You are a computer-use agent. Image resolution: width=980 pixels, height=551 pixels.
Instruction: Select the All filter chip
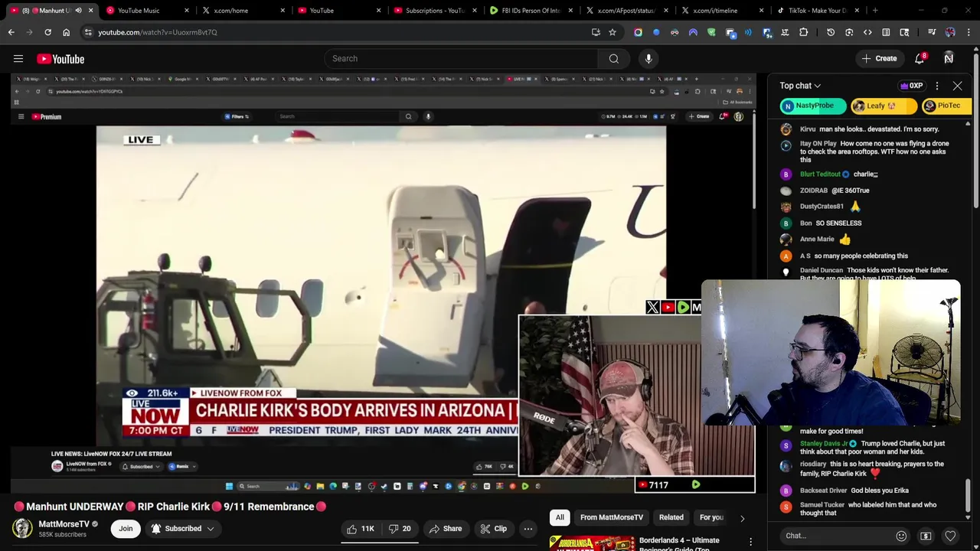tap(560, 518)
